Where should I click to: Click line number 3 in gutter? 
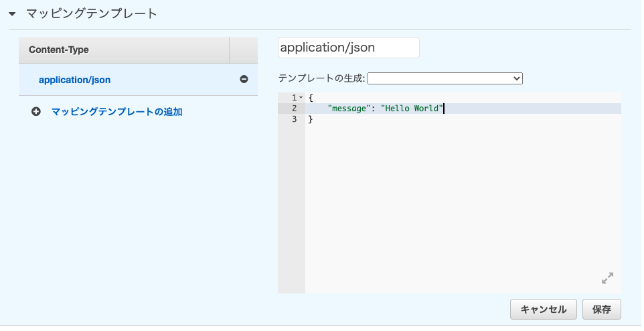294,119
